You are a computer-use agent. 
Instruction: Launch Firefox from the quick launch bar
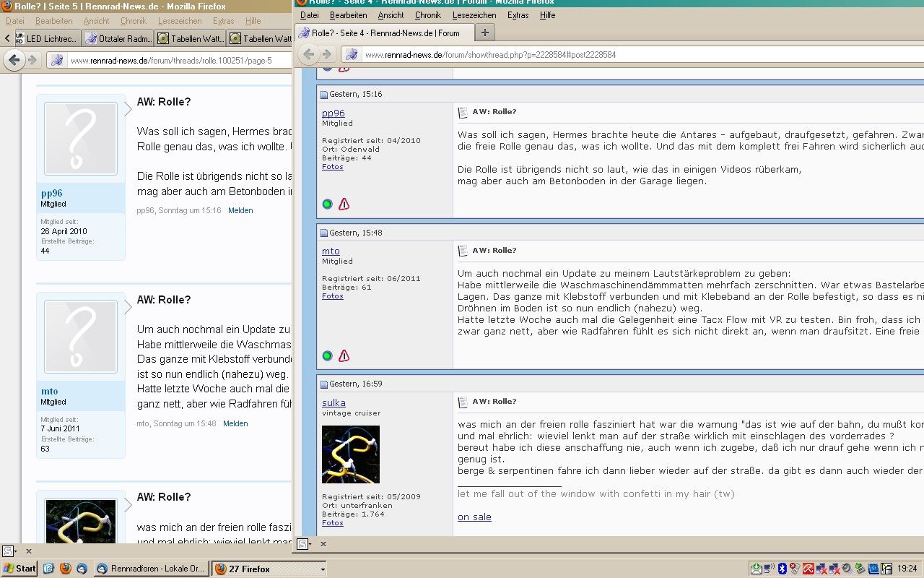point(65,569)
